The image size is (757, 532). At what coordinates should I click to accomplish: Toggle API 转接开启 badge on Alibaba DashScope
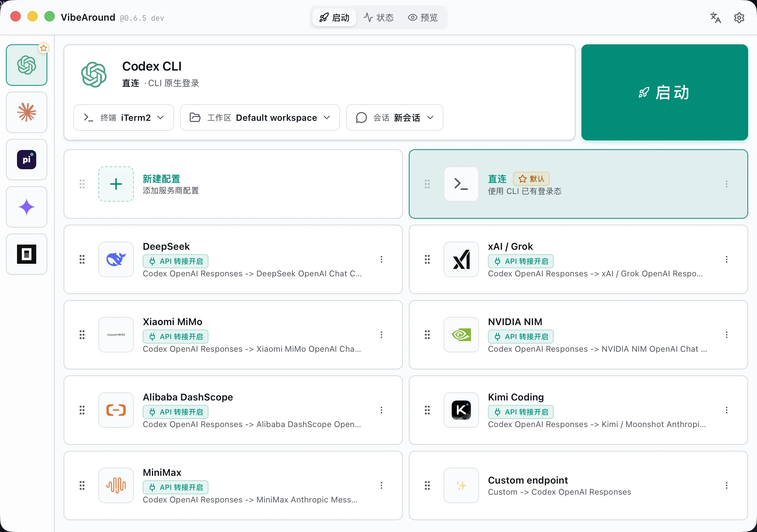click(176, 412)
